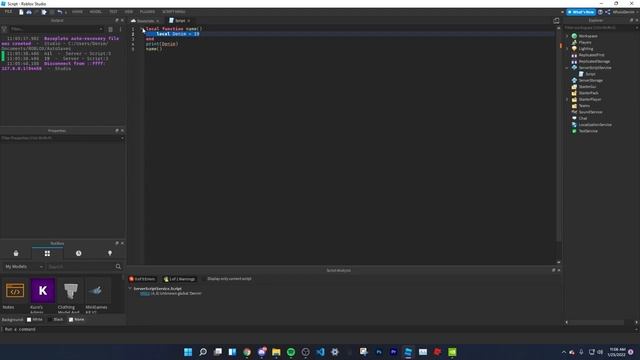Select the Clothing model thumbnail in Toolbox

pyautogui.click(x=70, y=291)
